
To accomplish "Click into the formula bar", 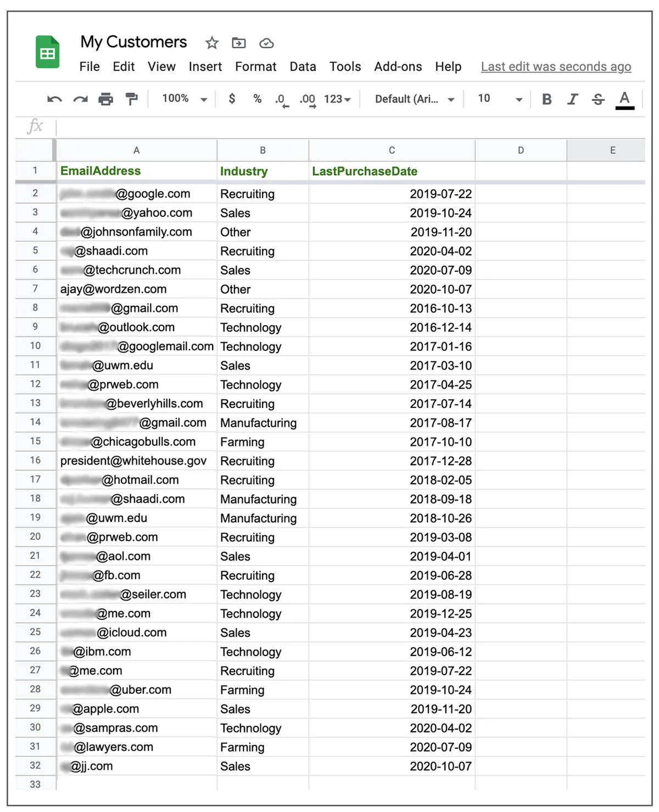I will point(350,127).
